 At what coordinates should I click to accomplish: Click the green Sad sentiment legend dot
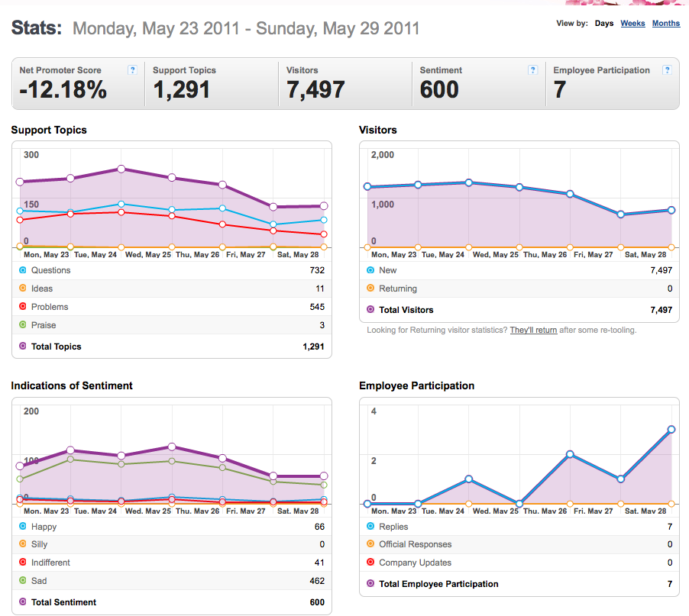coord(23,580)
